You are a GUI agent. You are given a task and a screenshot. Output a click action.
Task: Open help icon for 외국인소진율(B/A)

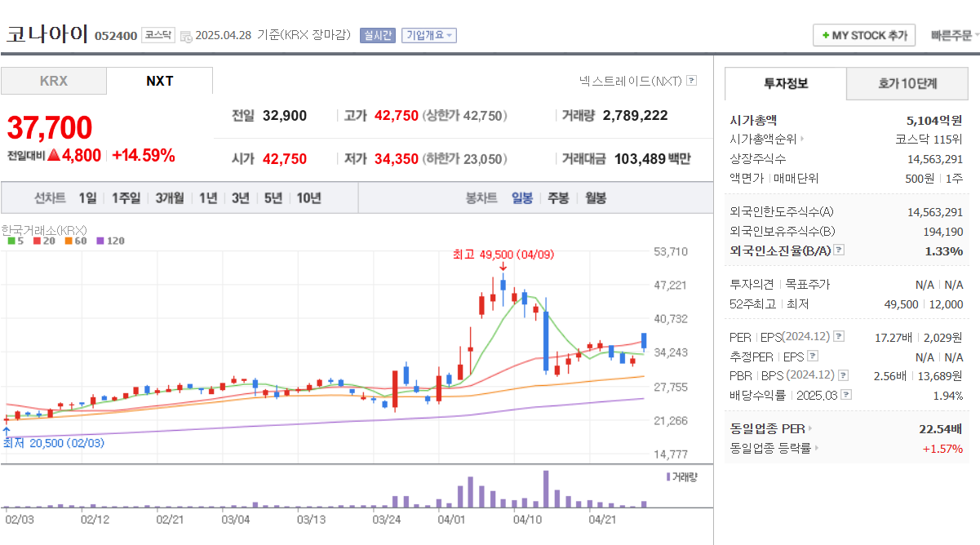coord(839,250)
